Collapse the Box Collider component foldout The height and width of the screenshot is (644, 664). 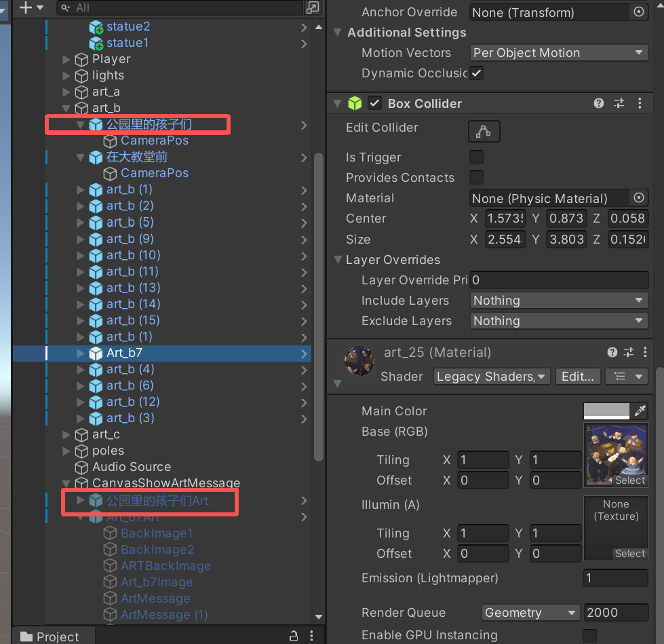[338, 103]
